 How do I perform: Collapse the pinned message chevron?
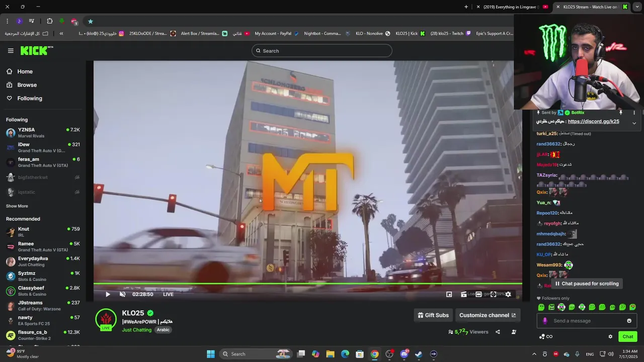634,123
